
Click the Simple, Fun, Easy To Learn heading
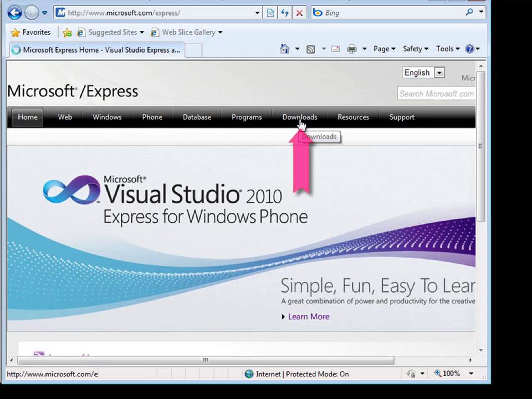click(378, 286)
